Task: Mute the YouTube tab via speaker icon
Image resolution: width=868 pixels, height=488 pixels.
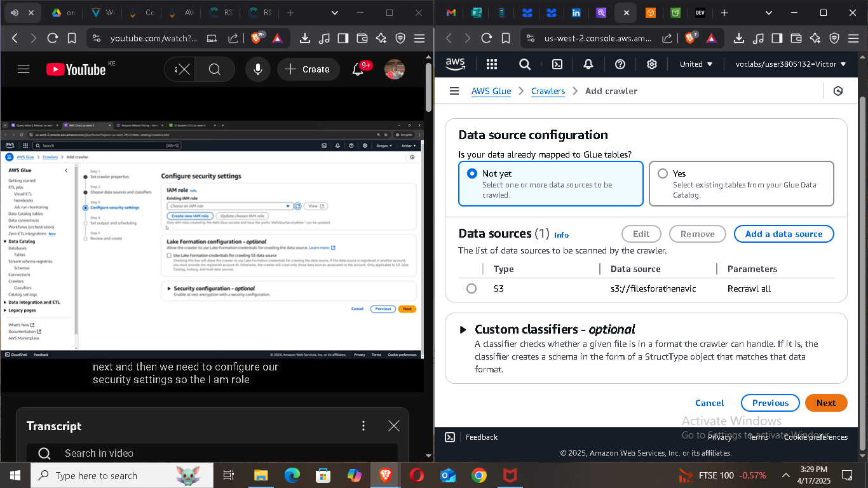Action: (15, 13)
